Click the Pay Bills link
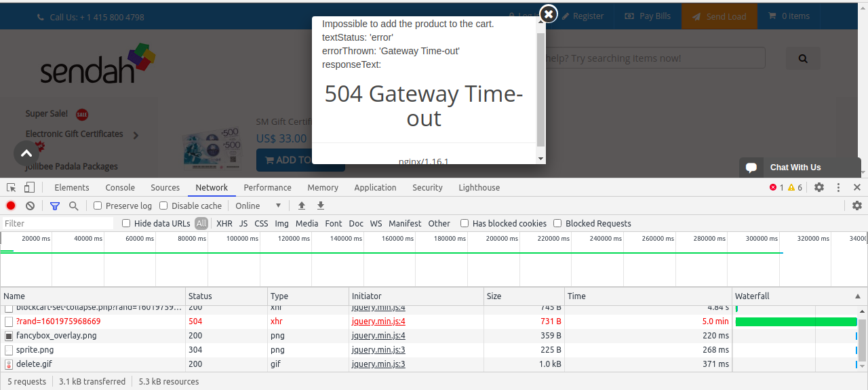Image resolution: width=868 pixels, height=390 pixels. (648, 16)
